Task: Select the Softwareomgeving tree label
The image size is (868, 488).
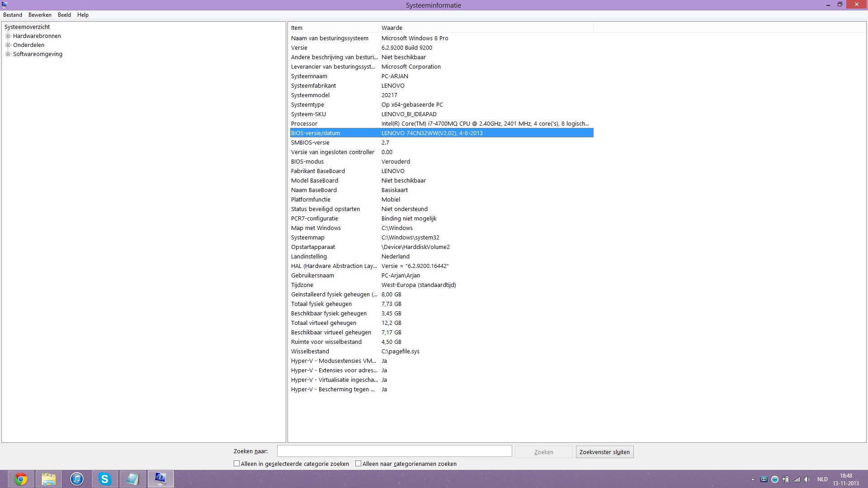Action: (38, 54)
